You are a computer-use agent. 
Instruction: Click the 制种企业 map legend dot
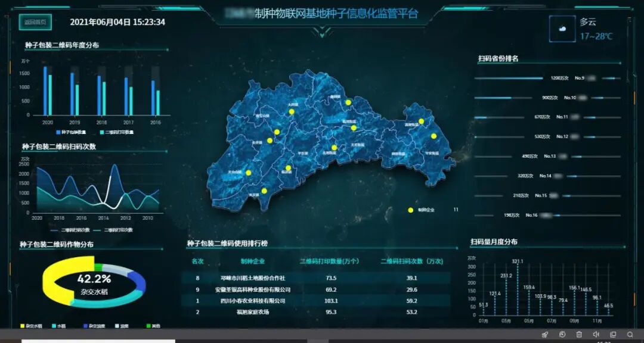pyautogui.click(x=410, y=210)
